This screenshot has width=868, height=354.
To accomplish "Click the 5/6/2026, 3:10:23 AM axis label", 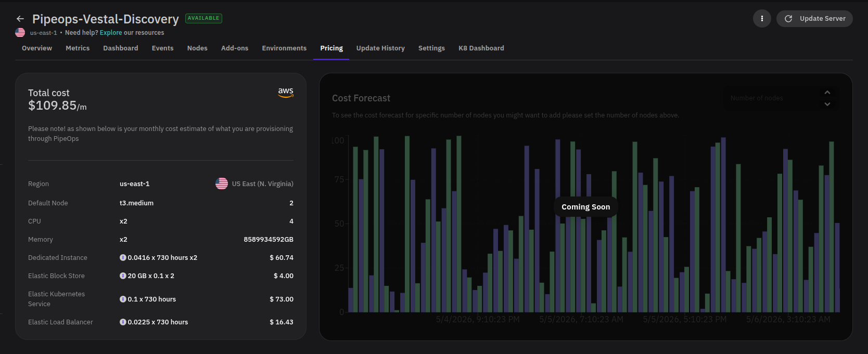I will click(x=788, y=319).
